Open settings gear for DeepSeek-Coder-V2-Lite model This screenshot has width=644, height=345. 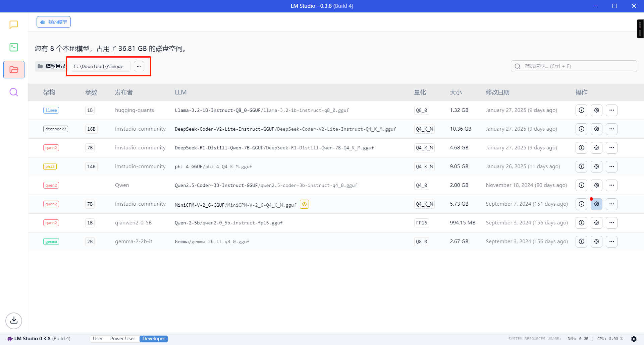click(596, 129)
